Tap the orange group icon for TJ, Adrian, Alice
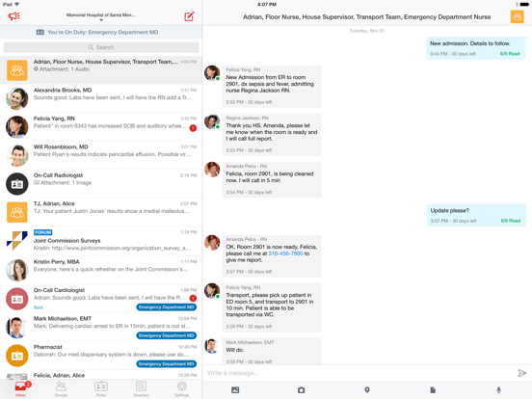Image resolution: width=532 pixels, height=399 pixels. 17,212
